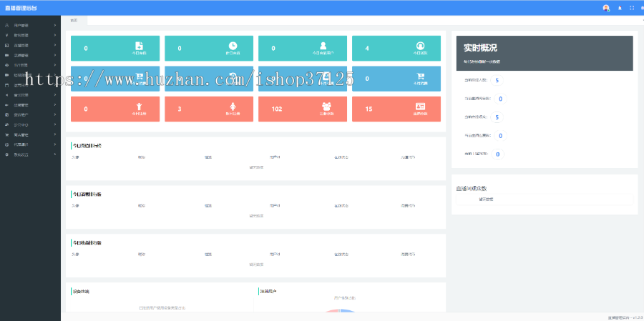The width and height of the screenshot is (644, 321).
Task: Click the v1.2.0 version text in footer
Action: coord(638,317)
